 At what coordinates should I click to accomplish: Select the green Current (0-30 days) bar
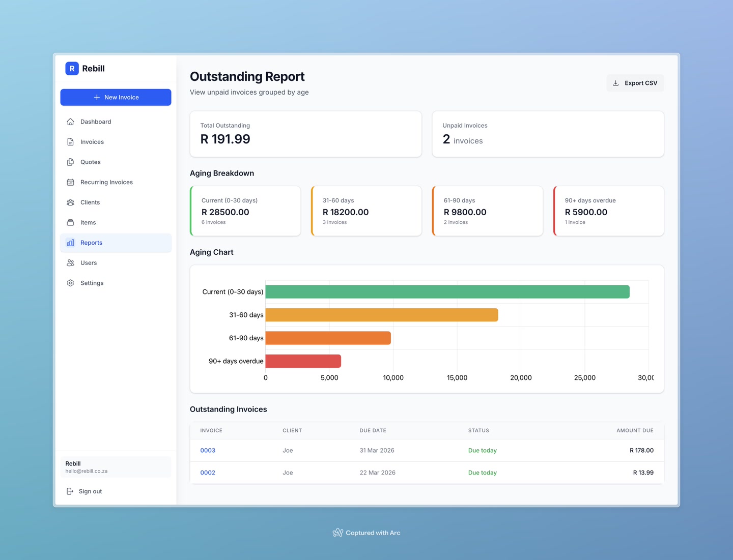click(x=447, y=292)
